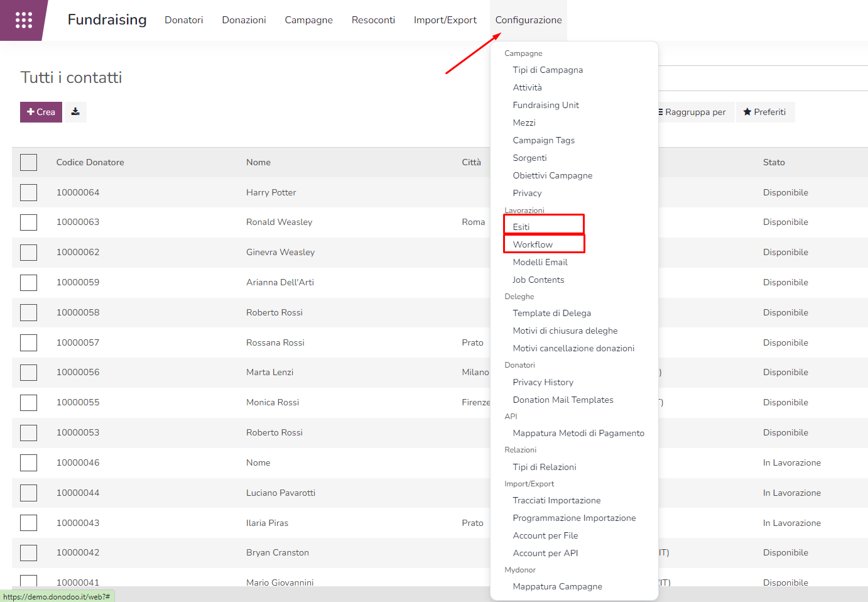Open Tipi di Campagna menu entry
This screenshot has height=602, width=868.
coord(548,70)
